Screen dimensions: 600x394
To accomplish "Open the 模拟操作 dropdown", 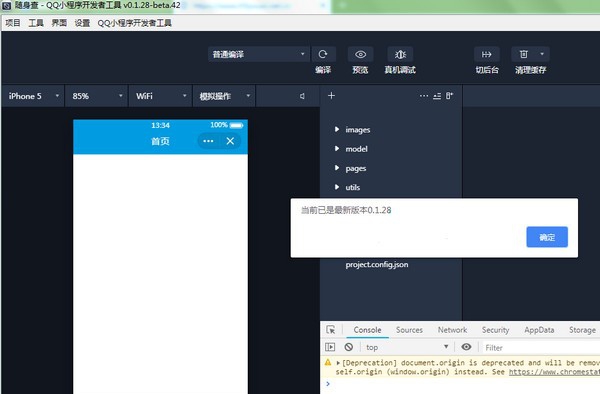I will [x=224, y=96].
